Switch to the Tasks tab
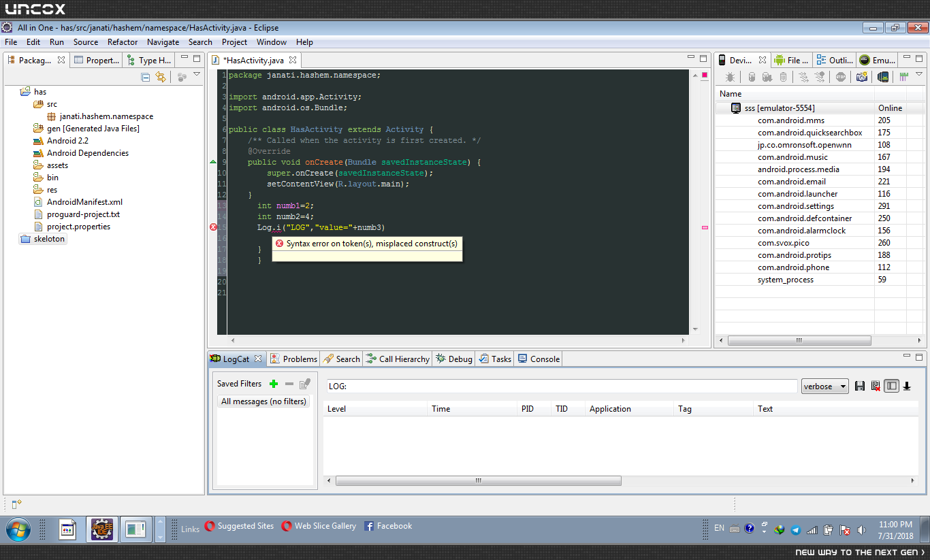 (x=495, y=359)
